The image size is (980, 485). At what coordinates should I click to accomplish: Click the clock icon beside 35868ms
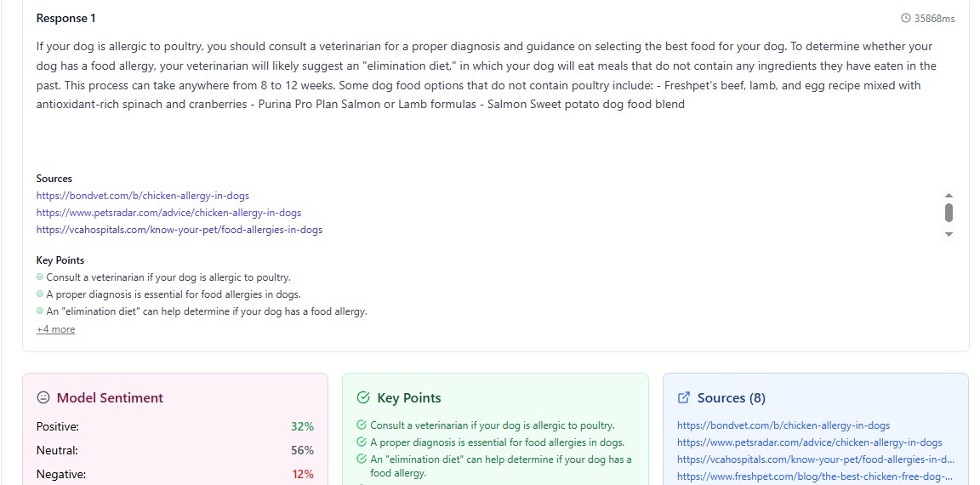pyautogui.click(x=905, y=19)
